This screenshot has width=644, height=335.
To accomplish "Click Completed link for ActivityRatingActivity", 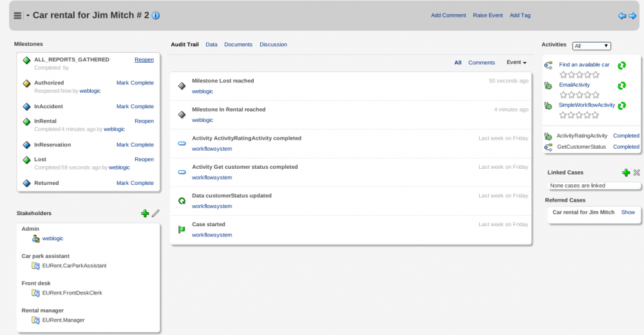I will [x=627, y=136].
